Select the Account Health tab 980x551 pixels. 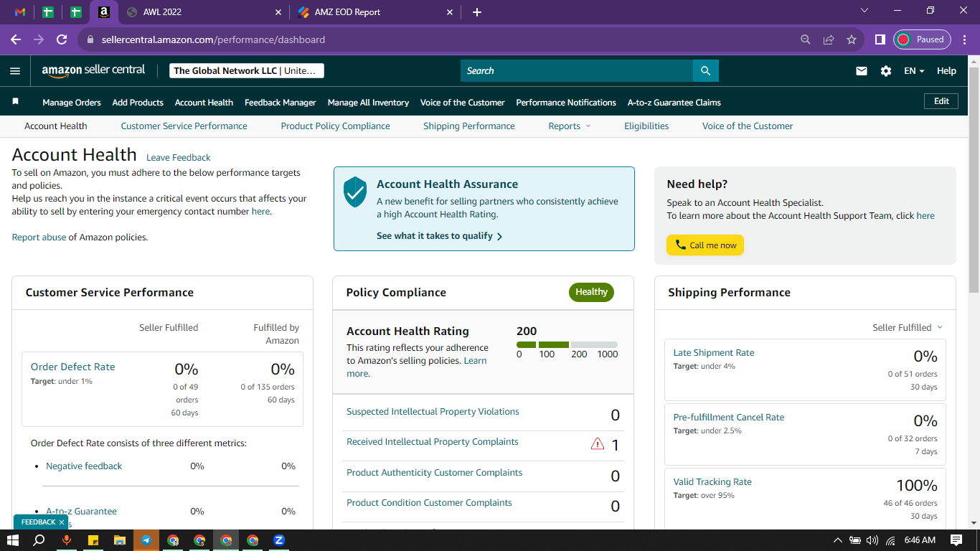[x=55, y=126]
